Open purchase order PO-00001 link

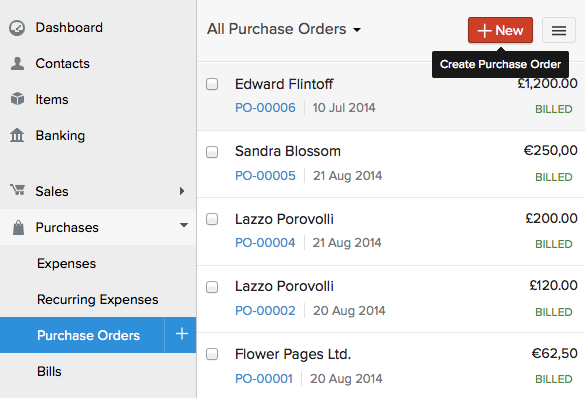[264, 379]
